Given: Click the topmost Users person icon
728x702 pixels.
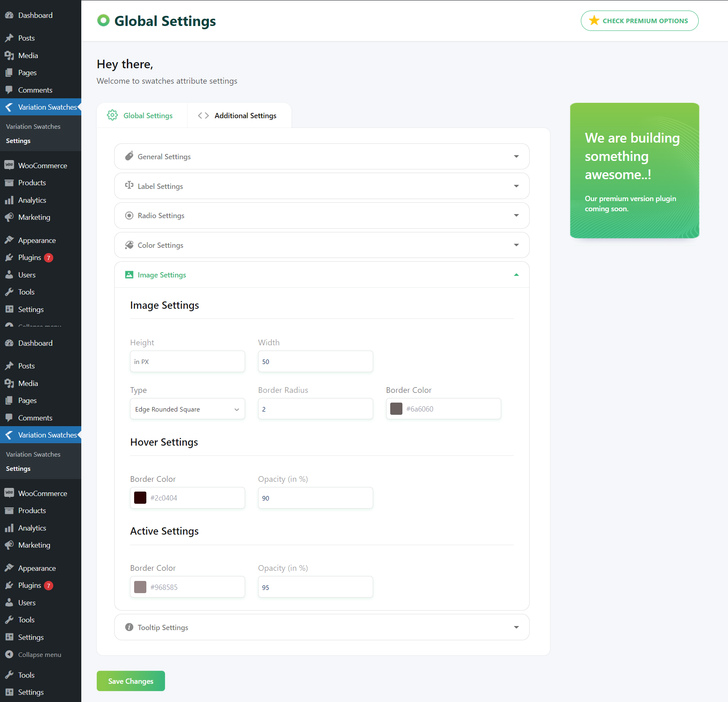Looking at the screenshot, I should point(9,275).
